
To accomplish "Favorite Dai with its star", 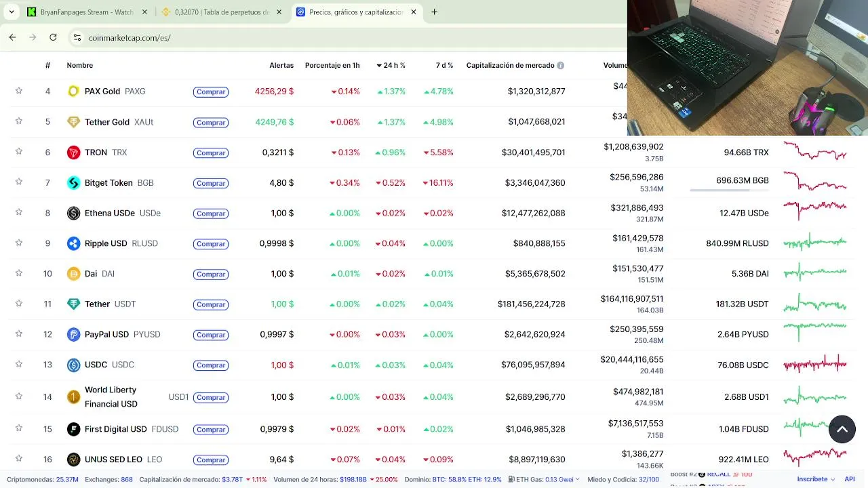I will click(19, 273).
